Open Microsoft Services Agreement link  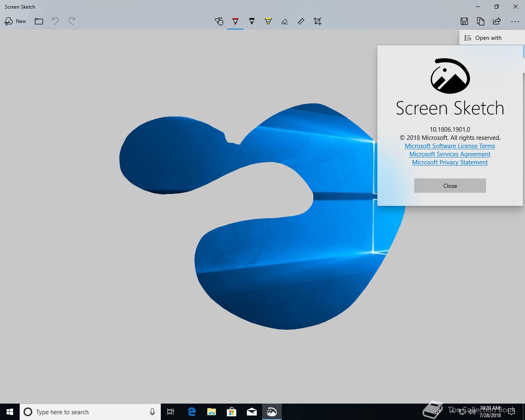tap(450, 154)
